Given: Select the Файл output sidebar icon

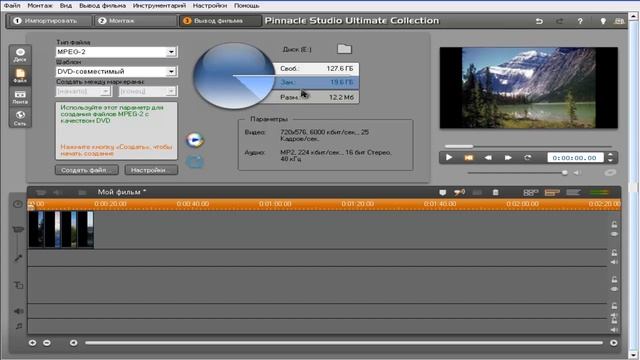Looking at the screenshot, I should click(x=20, y=76).
